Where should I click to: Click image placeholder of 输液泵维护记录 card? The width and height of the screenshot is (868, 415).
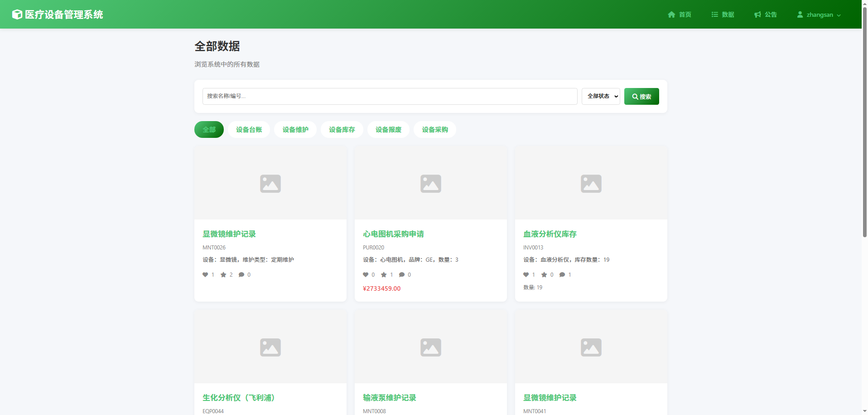point(431,347)
